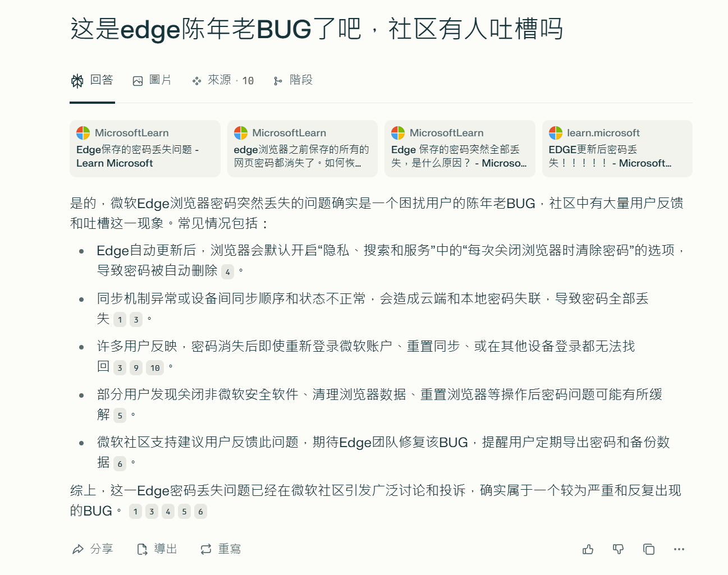
Task: Select the 回答 answer tab
Action: click(x=92, y=80)
